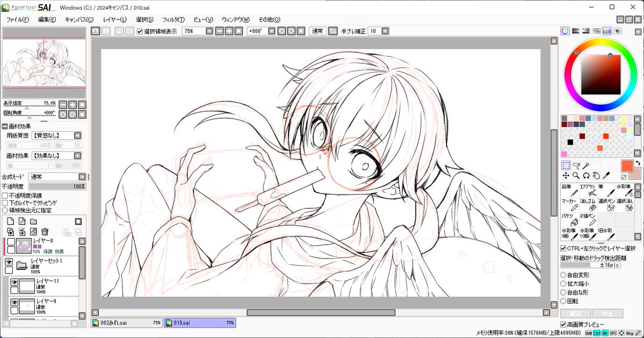
Task: Create a new layer folder
Action: pyautogui.click(x=33, y=221)
